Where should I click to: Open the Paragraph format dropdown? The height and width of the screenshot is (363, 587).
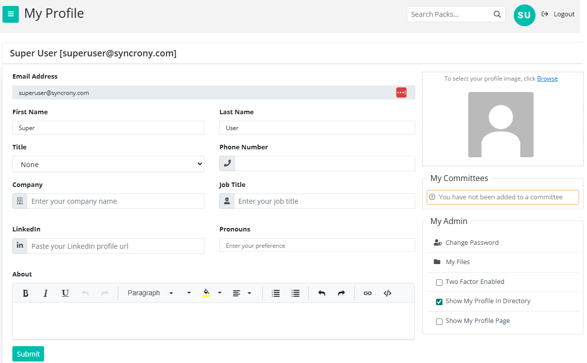pyautogui.click(x=150, y=293)
